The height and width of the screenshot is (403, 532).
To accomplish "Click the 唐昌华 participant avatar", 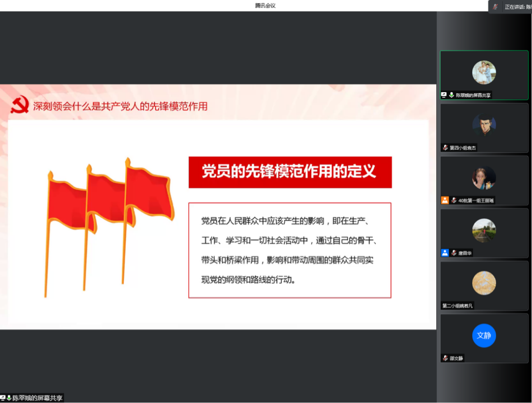I will (x=484, y=230).
